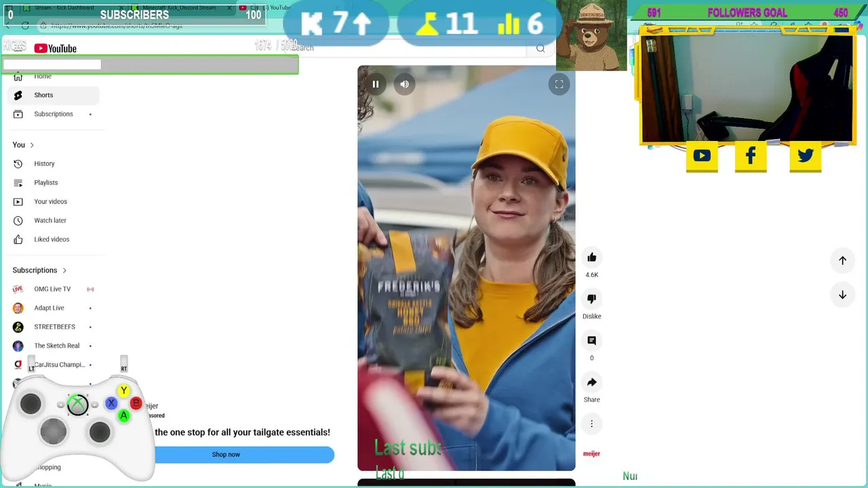Click the Playlists icon
This screenshot has width=868, height=488.
point(18,182)
